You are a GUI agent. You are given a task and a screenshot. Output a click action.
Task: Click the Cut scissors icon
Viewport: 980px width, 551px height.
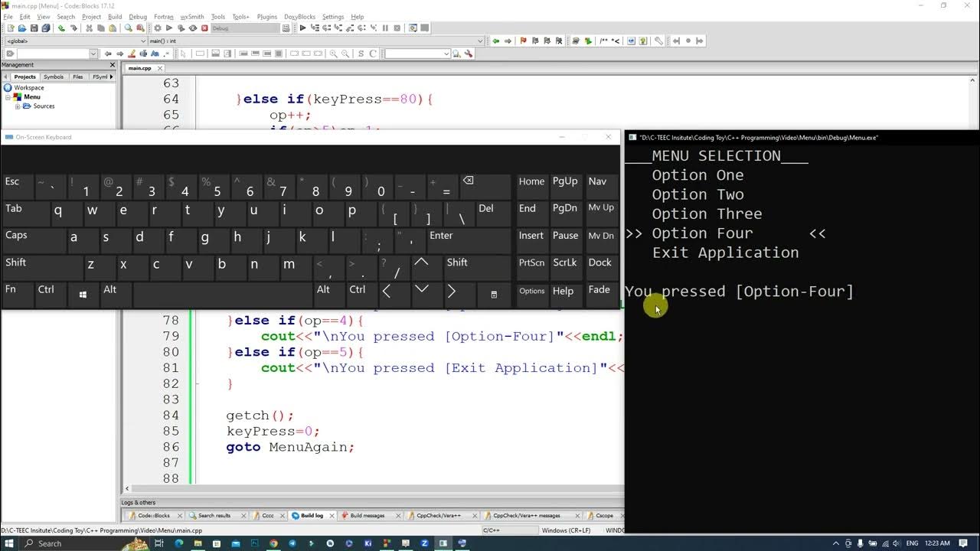[89, 28]
